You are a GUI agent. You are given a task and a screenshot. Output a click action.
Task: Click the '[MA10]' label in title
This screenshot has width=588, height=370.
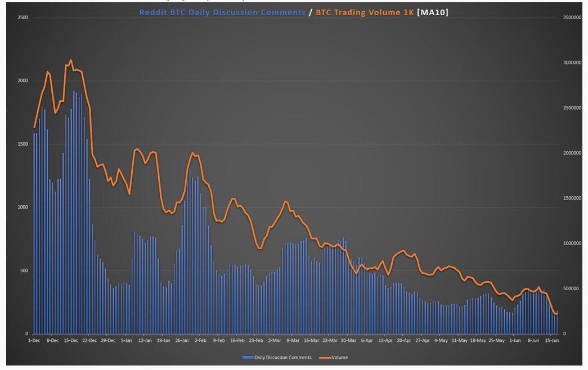(432, 12)
